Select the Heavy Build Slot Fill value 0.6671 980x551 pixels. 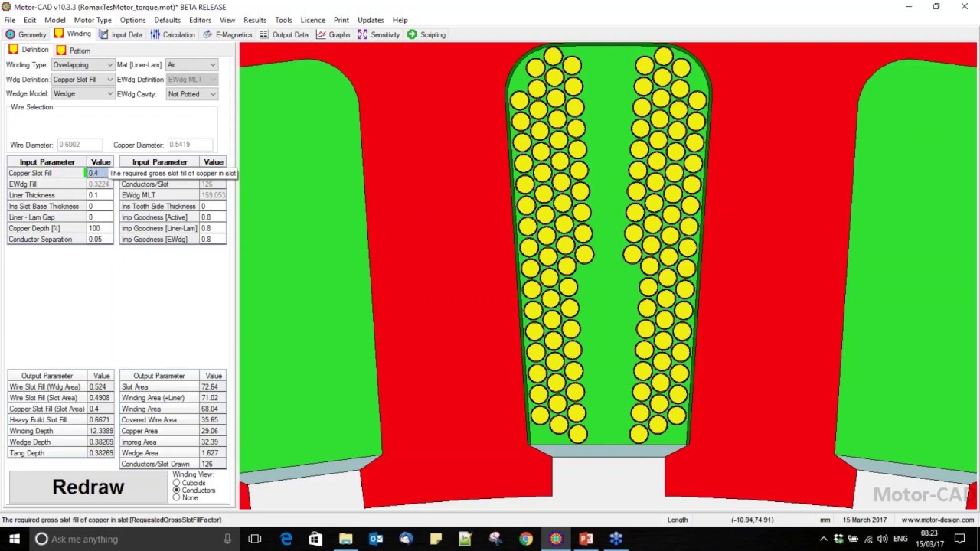pyautogui.click(x=100, y=420)
